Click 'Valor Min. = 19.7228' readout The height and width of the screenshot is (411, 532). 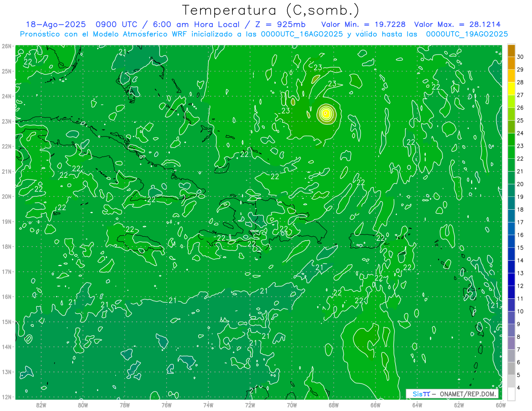(364, 24)
